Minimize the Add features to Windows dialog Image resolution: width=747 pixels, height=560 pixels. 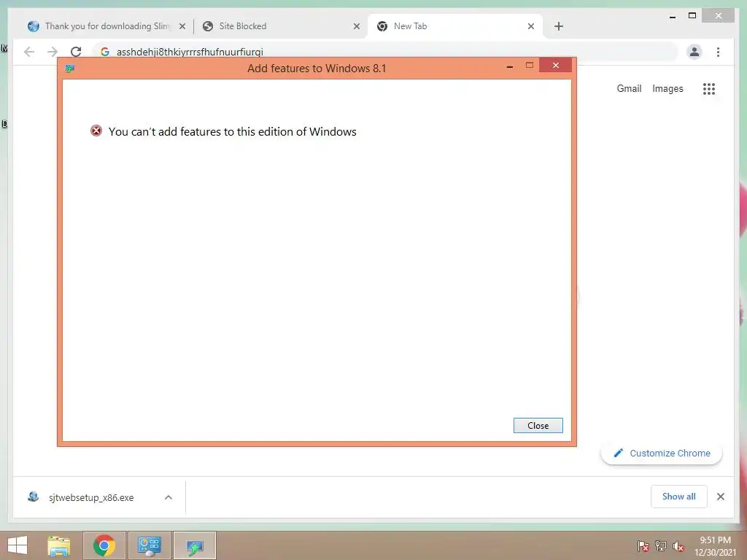click(x=510, y=66)
